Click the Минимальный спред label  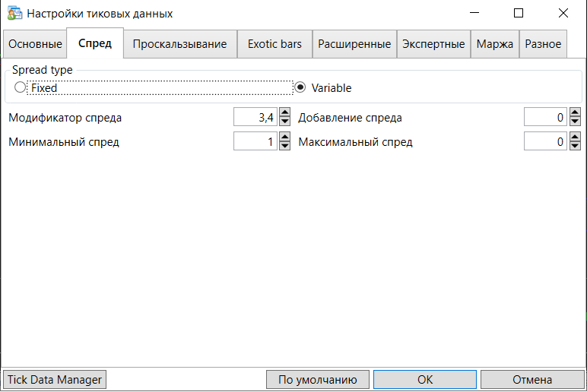coord(64,142)
